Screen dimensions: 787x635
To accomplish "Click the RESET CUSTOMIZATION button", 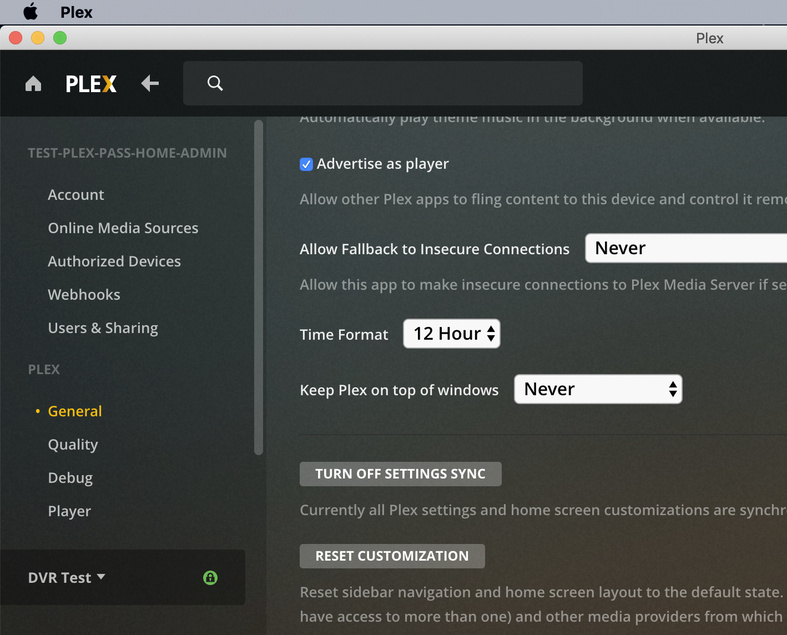I will pos(392,556).
